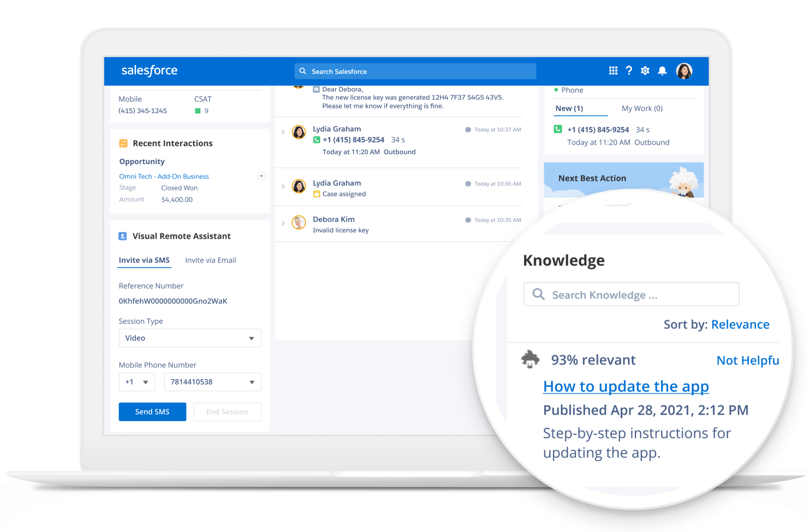The width and height of the screenshot is (809, 532).
Task: Select the My Work (0) tab
Action: tap(642, 108)
